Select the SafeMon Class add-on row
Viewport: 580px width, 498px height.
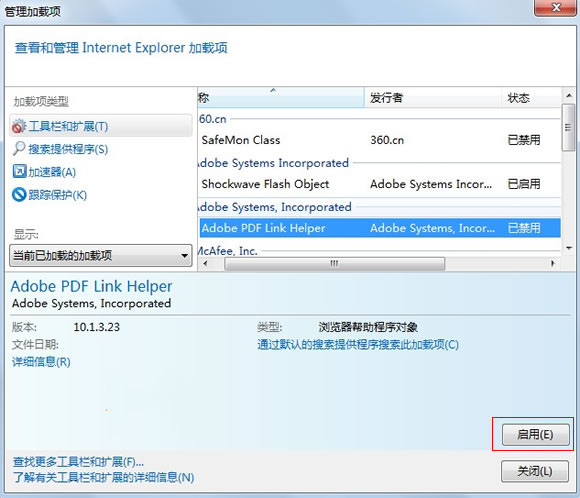tap(380, 140)
